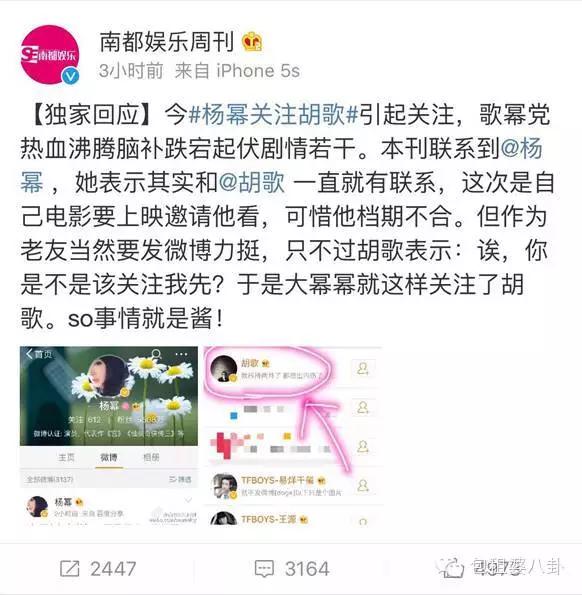Tap the gold crown membership badge
This screenshot has height=595, width=582.
coord(252,42)
